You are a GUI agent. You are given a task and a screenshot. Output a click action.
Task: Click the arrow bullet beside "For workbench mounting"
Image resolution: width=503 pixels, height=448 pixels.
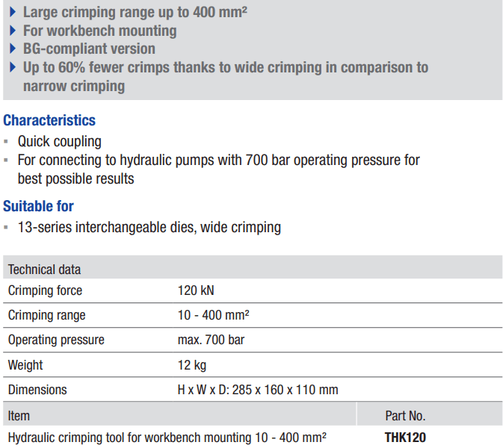coord(13,31)
